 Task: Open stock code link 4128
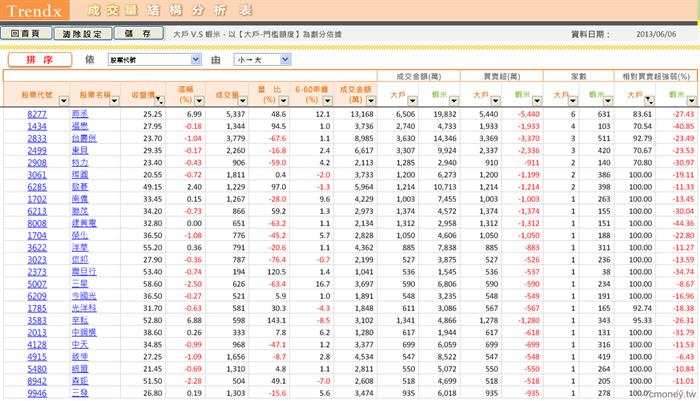point(37,345)
